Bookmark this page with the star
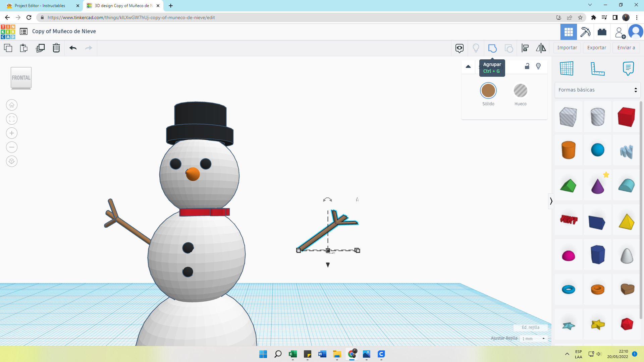The height and width of the screenshot is (362, 644). (x=580, y=17)
